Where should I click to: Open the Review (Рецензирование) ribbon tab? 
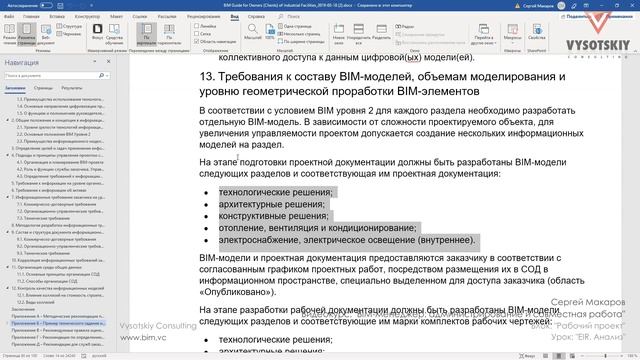click(203, 17)
